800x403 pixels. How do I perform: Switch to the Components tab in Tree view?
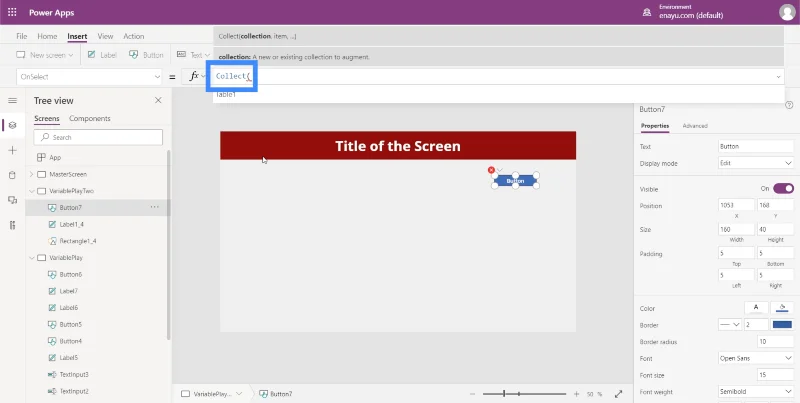pos(90,118)
